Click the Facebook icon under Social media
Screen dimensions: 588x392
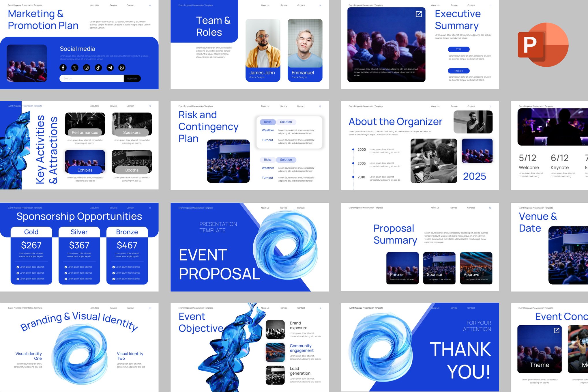point(63,68)
